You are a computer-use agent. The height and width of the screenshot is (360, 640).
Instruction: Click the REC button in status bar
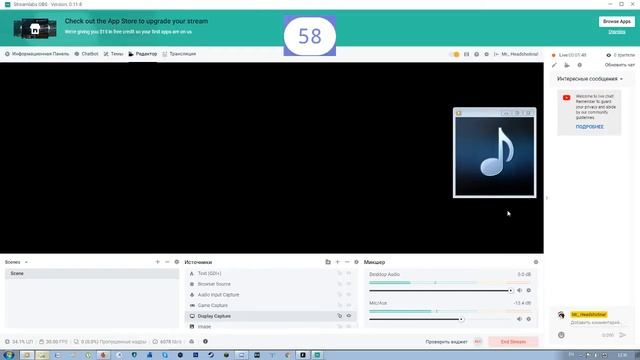pyautogui.click(x=478, y=342)
